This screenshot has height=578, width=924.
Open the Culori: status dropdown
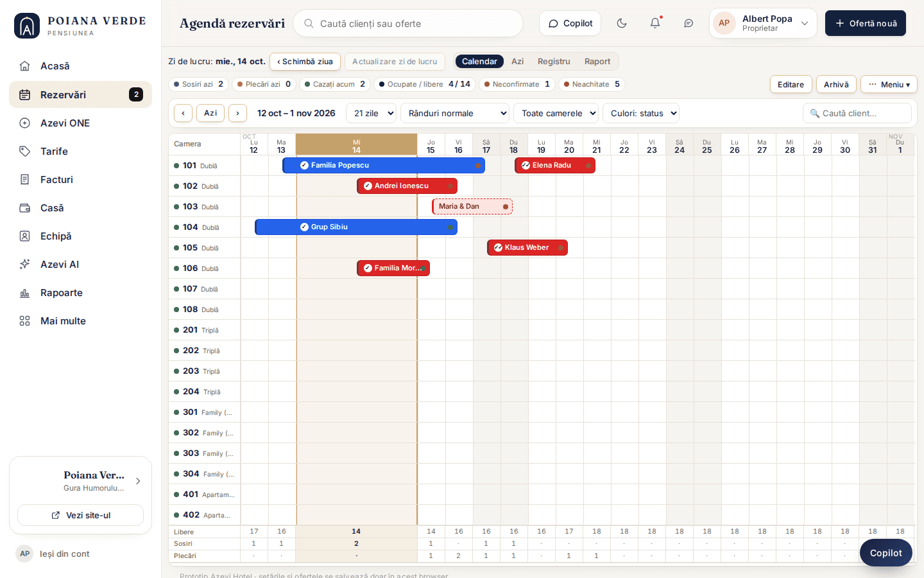(641, 113)
